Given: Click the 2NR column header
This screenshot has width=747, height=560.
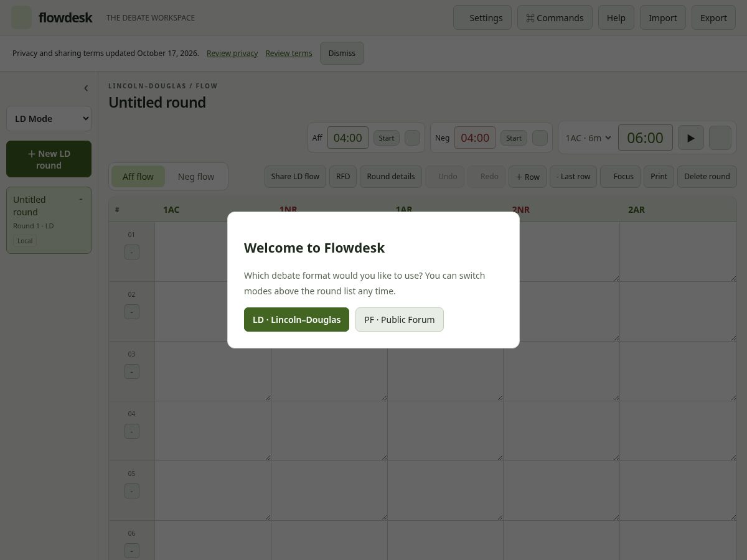Looking at the screenshot, I should [x=521, y=210].
